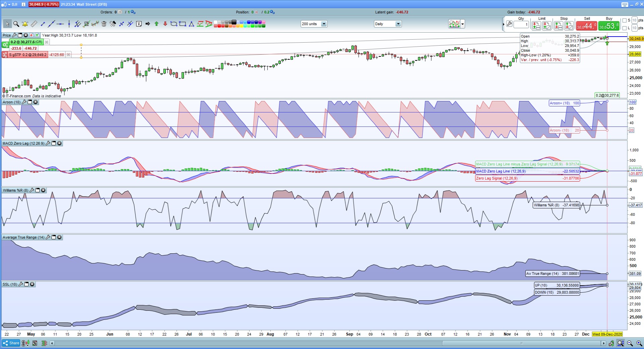Viewport: 644px width, 349px height.
Task: Draw a rectangle shape on the chart
Action: 183,24
